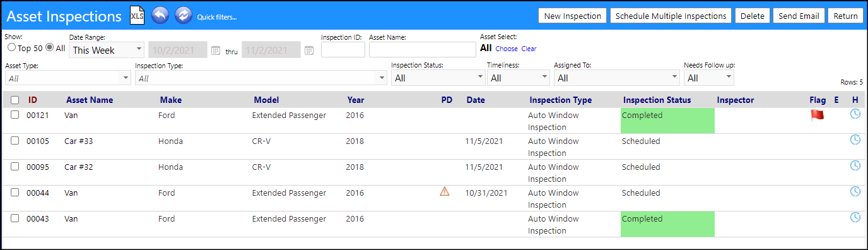This screenshot has height=250, width=868.
Task: Click the end date field 11/2/2021
Action: coord(271,50)
